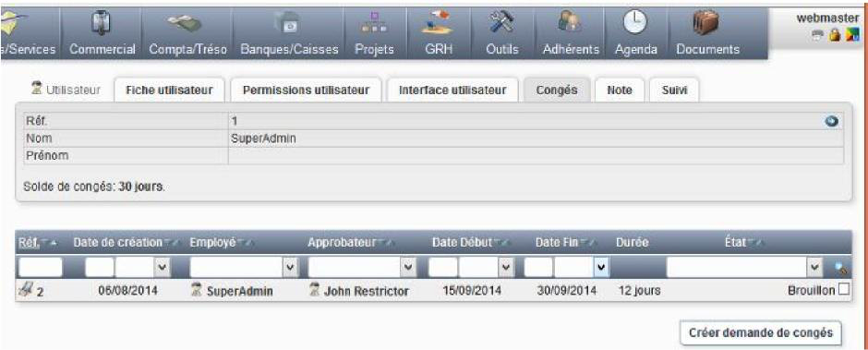Open the Banques/Caisses module menu

290,34
